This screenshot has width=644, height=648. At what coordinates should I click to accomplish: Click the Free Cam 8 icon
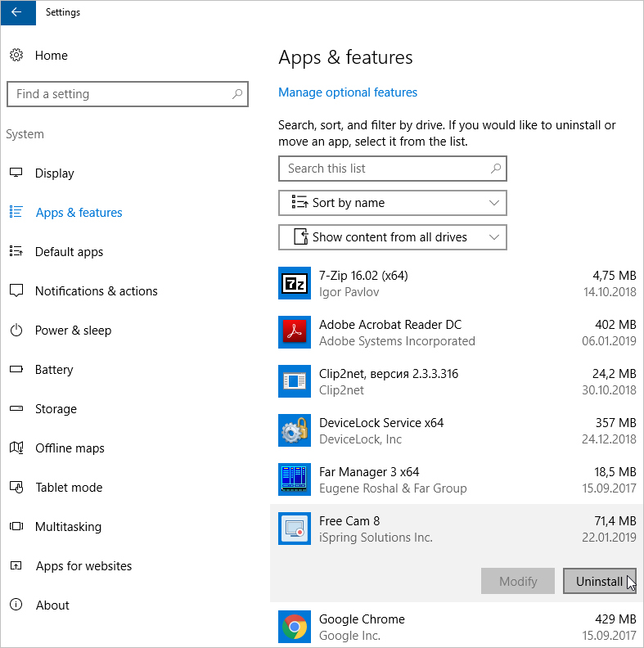coord(295,529)
